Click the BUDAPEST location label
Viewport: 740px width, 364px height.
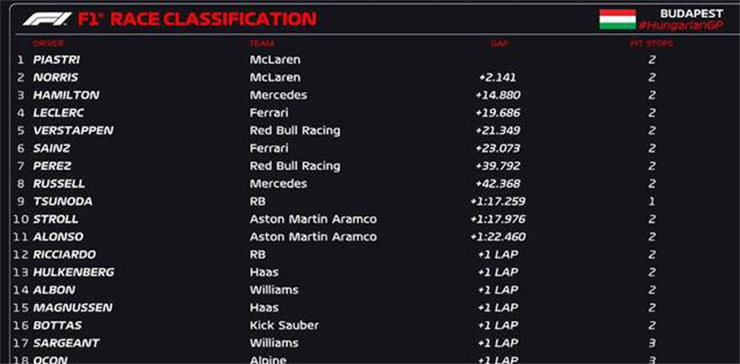(691, 14)
